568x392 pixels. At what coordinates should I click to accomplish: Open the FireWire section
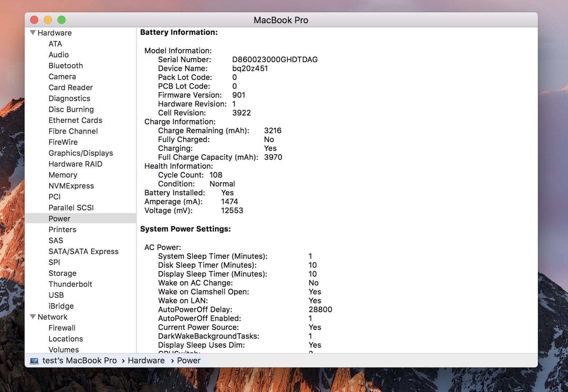click(x=63, y=142)
